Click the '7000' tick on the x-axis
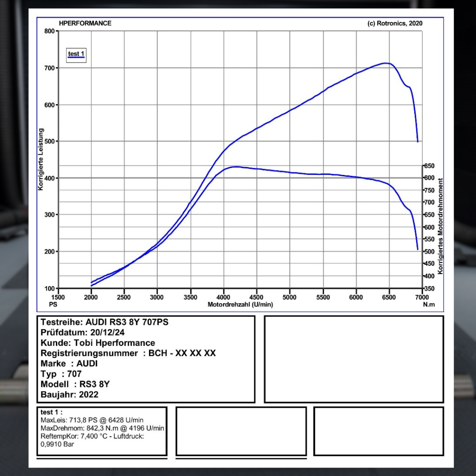Screen dimensions: 476x476 click(422, 297)
